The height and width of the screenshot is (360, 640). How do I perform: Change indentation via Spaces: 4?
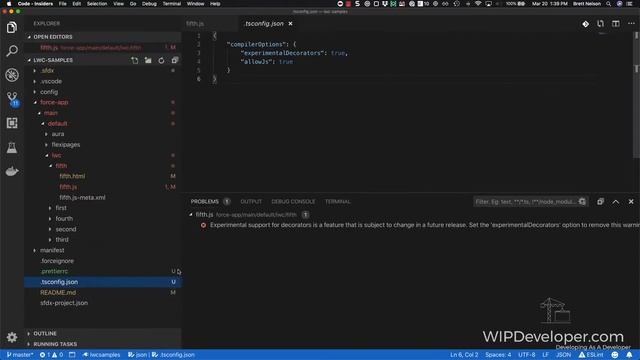pyautogui.click(x=498, y=355)
